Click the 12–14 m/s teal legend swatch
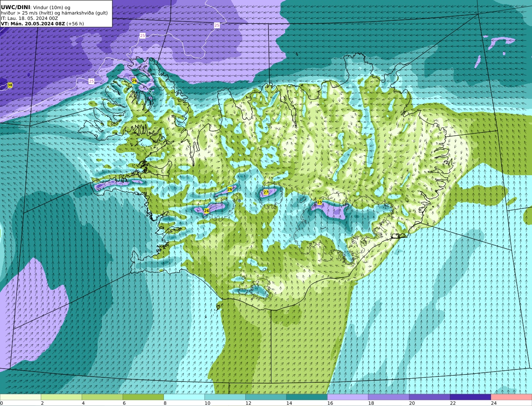This screenshot has width=532, height=406. click(266, 397)
